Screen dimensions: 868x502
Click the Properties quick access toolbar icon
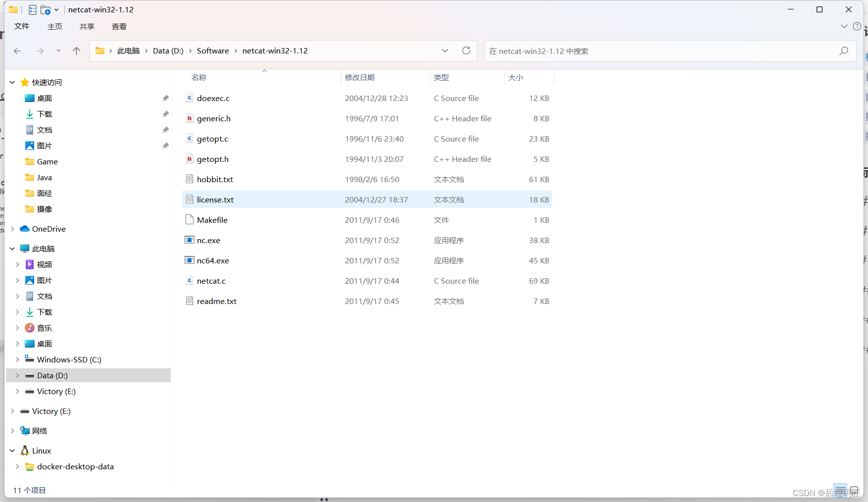coord(33,10)
